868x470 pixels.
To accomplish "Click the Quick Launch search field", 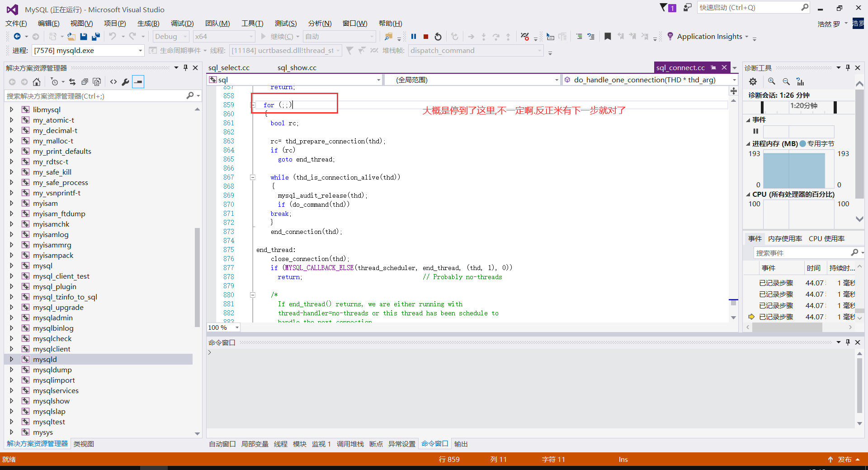I will pyautogui.click(x=750, y=8).
